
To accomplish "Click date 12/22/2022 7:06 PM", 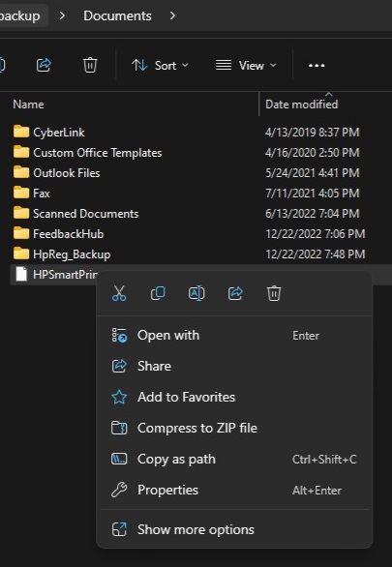I will pyautogui.click(x=316, y=233).
